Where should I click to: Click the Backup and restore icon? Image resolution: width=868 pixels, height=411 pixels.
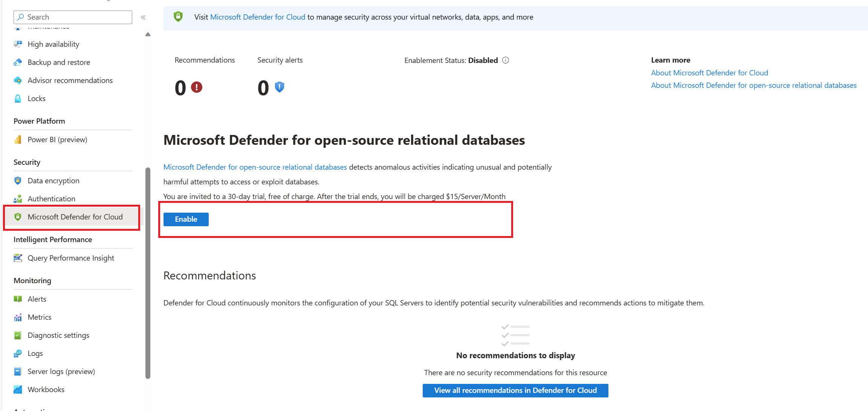[x=18, y=62]
